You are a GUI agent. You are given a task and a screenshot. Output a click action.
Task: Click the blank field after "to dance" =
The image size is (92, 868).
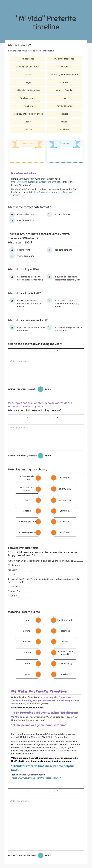click(27, 565)
